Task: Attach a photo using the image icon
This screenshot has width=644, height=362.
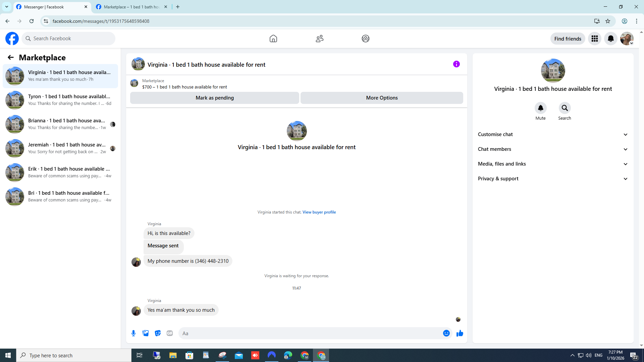Action: tap(146, 333)
